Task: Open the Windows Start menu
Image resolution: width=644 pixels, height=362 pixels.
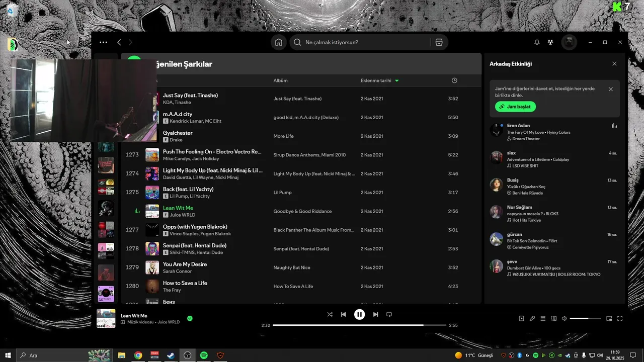Action: [x=8, y=355]
